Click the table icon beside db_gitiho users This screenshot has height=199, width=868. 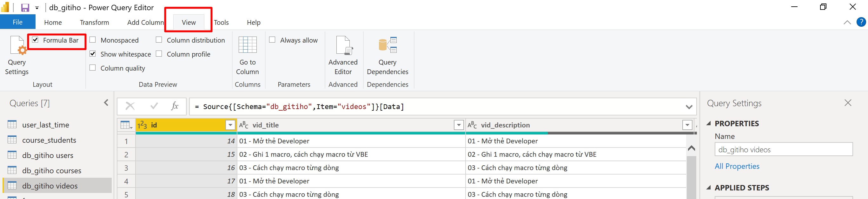tap(12, 155)
